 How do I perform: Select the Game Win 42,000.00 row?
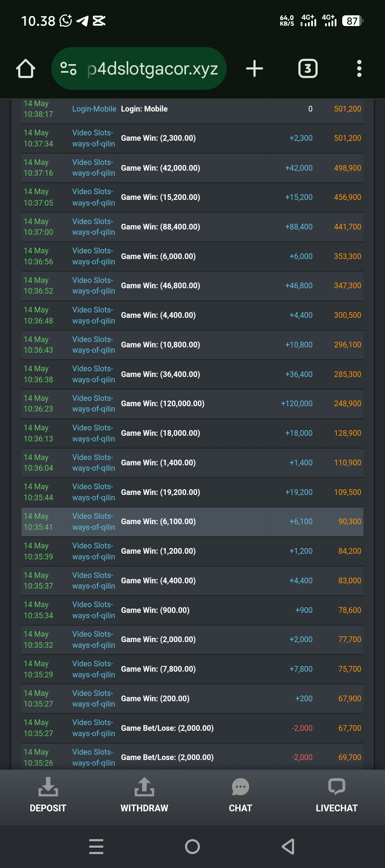[192, 168]
